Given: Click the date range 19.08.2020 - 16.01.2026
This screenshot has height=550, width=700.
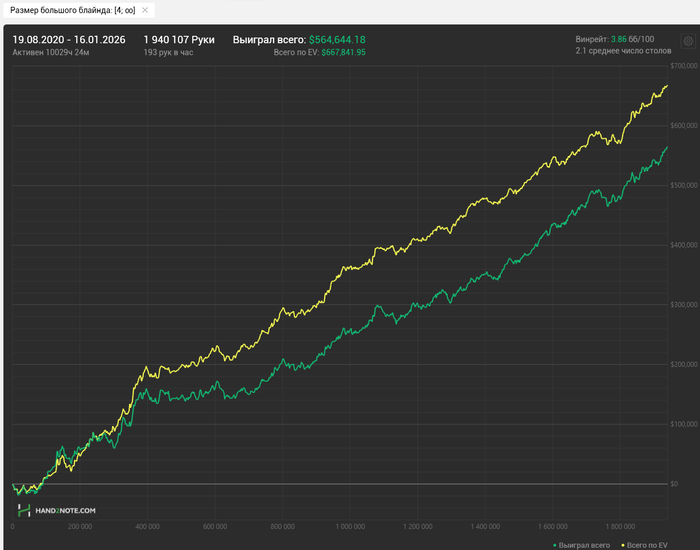Looking at the screenshot, I should (69, 40).
